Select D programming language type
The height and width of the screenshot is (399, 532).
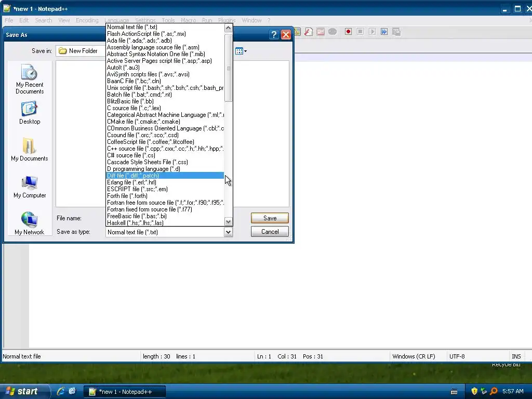coord(165,169)
